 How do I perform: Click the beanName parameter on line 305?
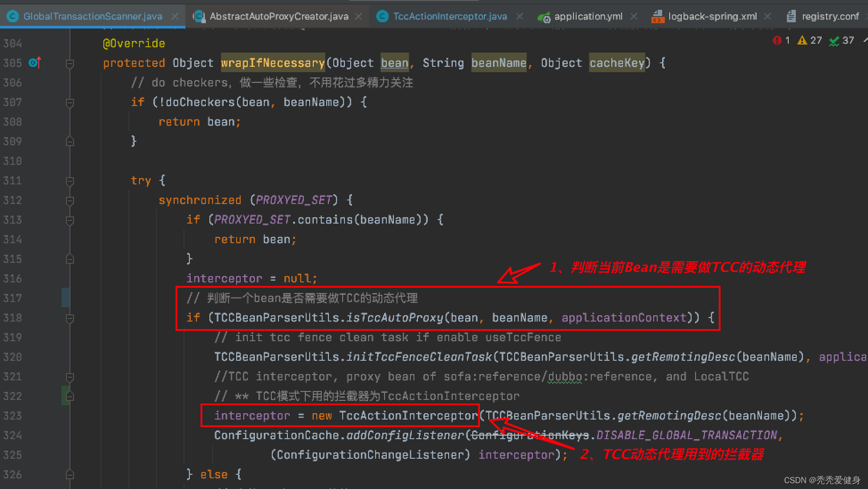click(x=499, y=63)
